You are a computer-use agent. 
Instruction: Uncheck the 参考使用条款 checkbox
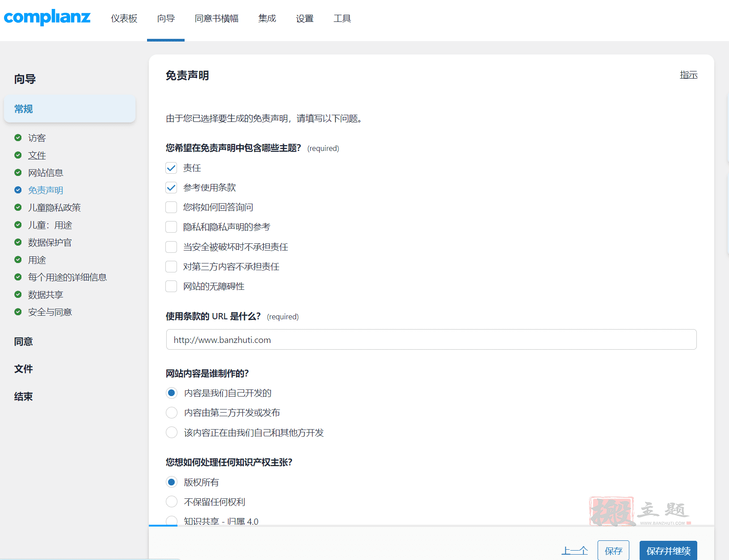[171, 188]
